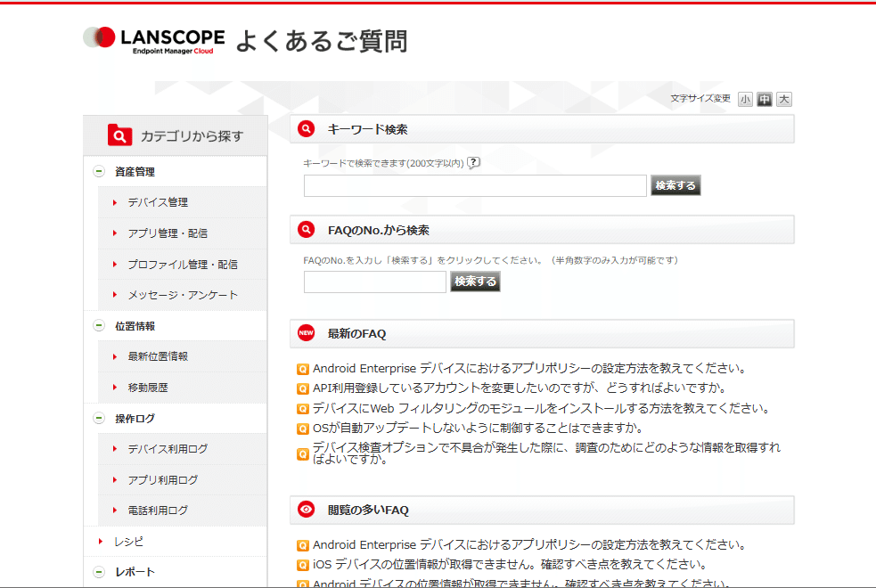Open the レシピ category
The width and height of the screenshot is (876, 588).
coord(125,541)
